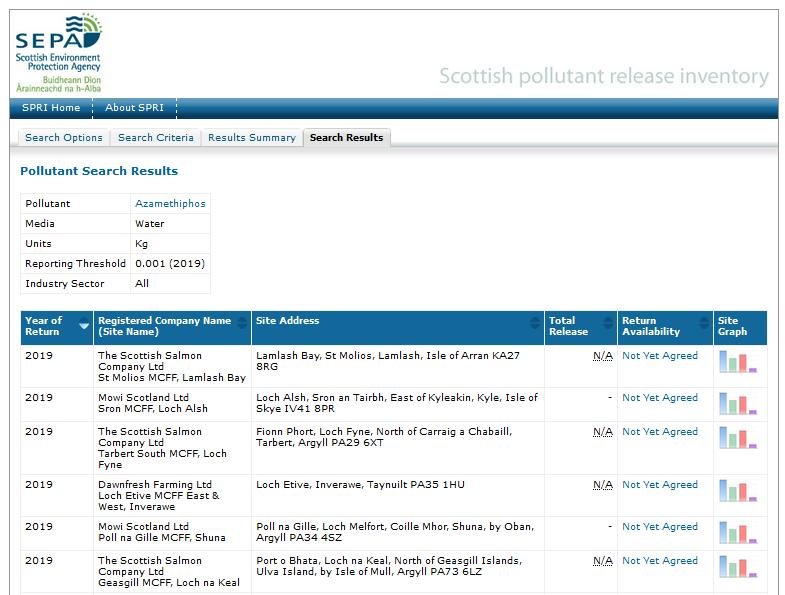Open site graph for Sron MCFF, Loch Alsh
785x595 pixels.
pyautogui.click(x=738, y=403)
